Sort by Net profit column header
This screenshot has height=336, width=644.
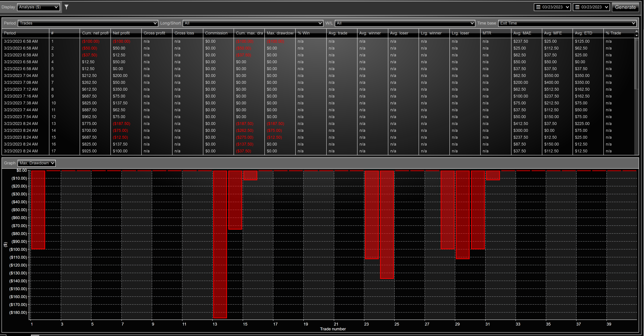(126, 33)
